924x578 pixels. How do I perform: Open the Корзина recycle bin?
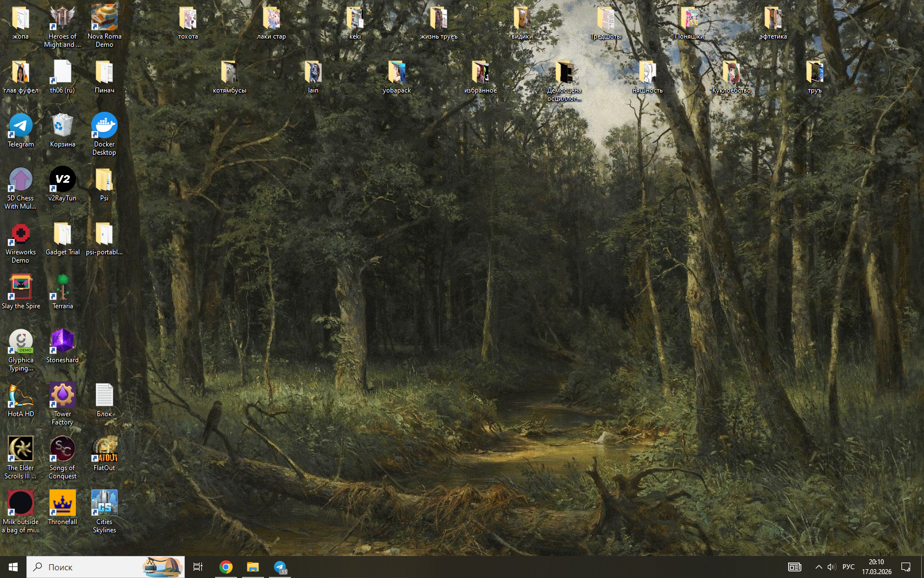click(63, 130)
